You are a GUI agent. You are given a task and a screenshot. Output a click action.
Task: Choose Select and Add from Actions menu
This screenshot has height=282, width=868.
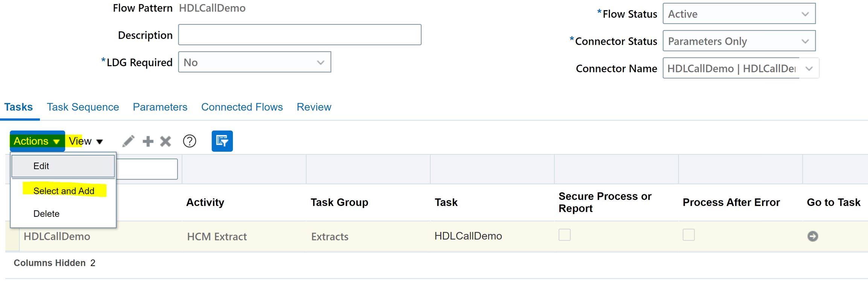coord(64,191)
